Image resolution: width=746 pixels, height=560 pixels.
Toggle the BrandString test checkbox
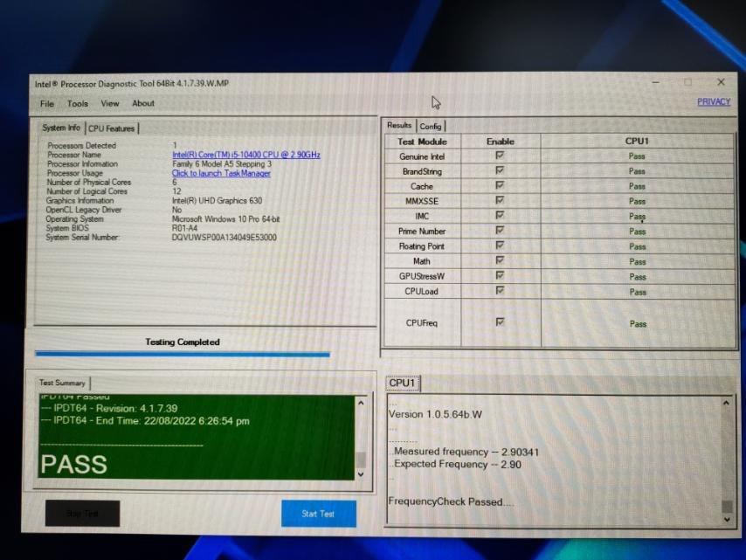[x=500, y=170]
